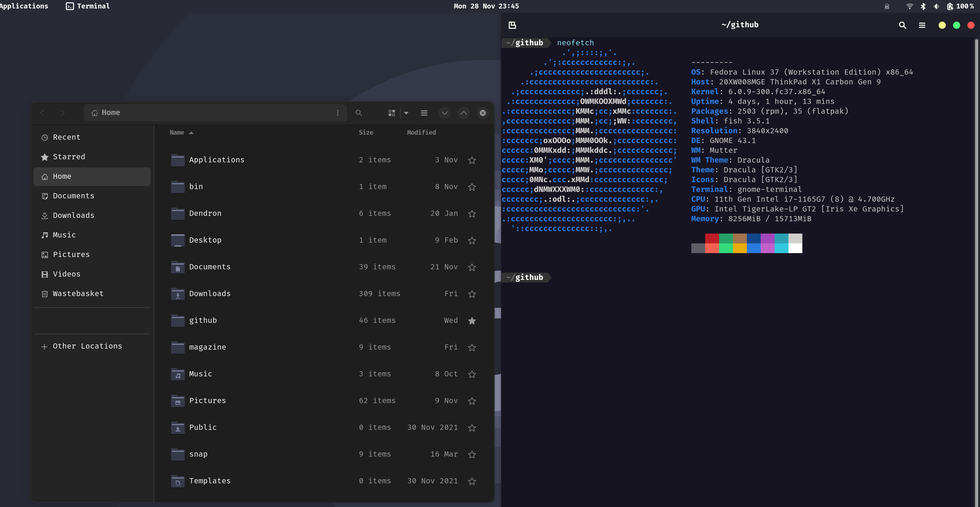This screenshot has width=980, height=507.
Task: Star the Documents folder
Action: (x=472, y=267)
